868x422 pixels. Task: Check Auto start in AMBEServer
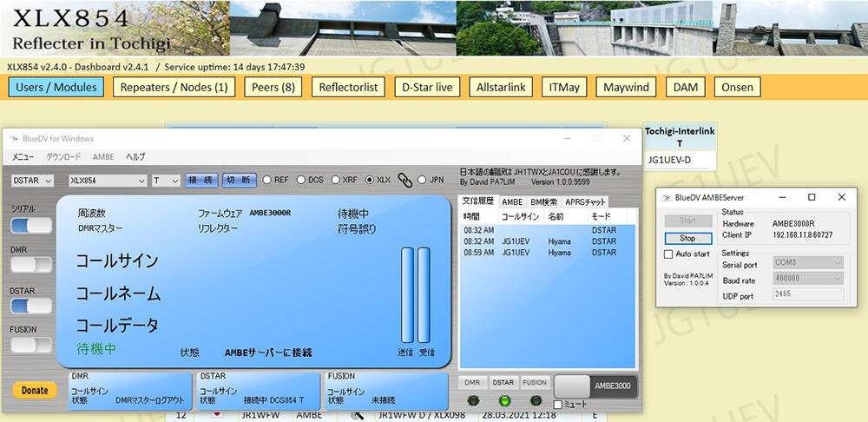pos(668,254)
